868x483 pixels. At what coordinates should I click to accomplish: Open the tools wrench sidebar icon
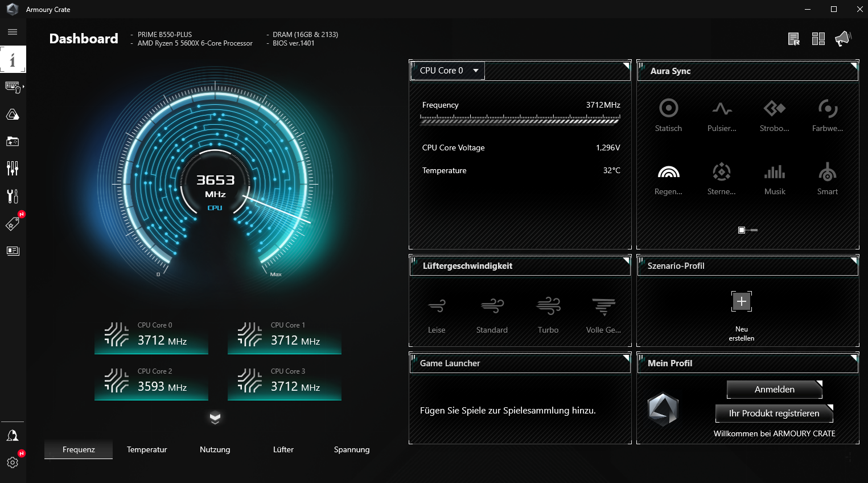[x=13, y=197]
